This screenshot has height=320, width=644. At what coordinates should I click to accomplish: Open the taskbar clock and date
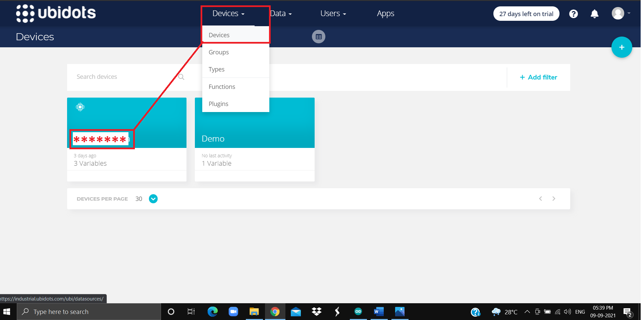coord(603,312)
